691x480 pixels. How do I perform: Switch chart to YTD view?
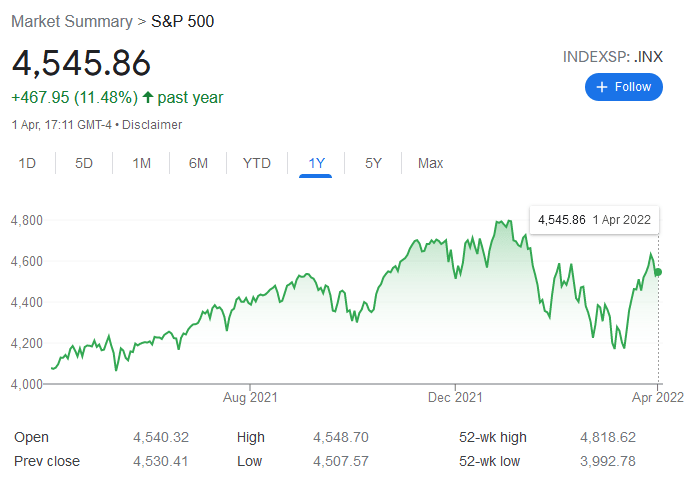[x=257, y=163]
